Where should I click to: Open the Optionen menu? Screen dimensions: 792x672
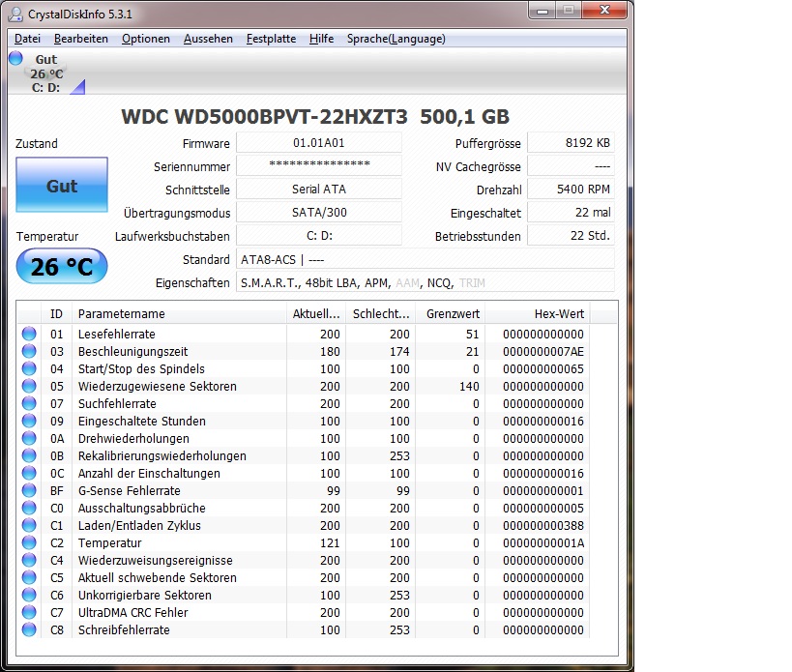[x=145, y=39]
